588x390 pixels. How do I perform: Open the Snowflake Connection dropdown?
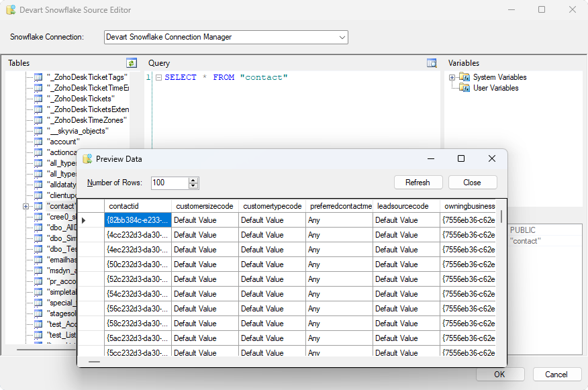(342, 37)
